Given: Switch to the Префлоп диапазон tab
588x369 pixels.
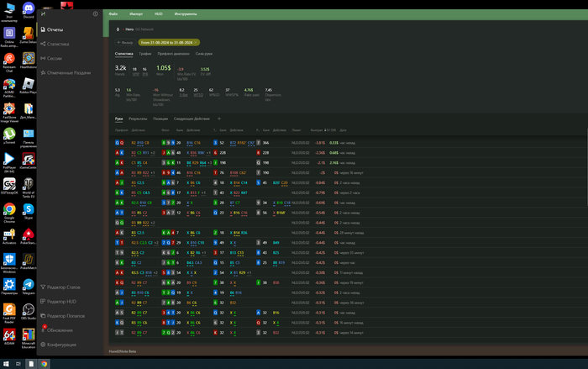Looking at the screenshot, I should (173, 53).
